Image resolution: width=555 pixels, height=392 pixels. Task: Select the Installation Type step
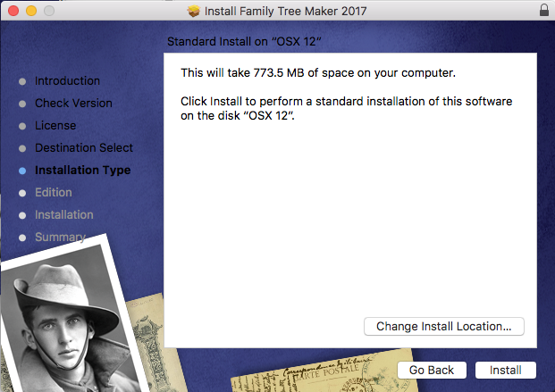(x=83, y=171)
